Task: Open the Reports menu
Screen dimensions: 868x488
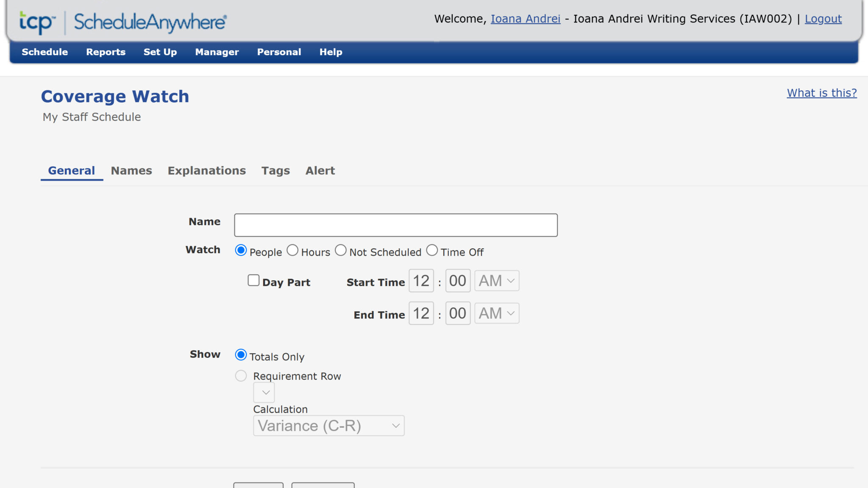Action: coord(106,52)
